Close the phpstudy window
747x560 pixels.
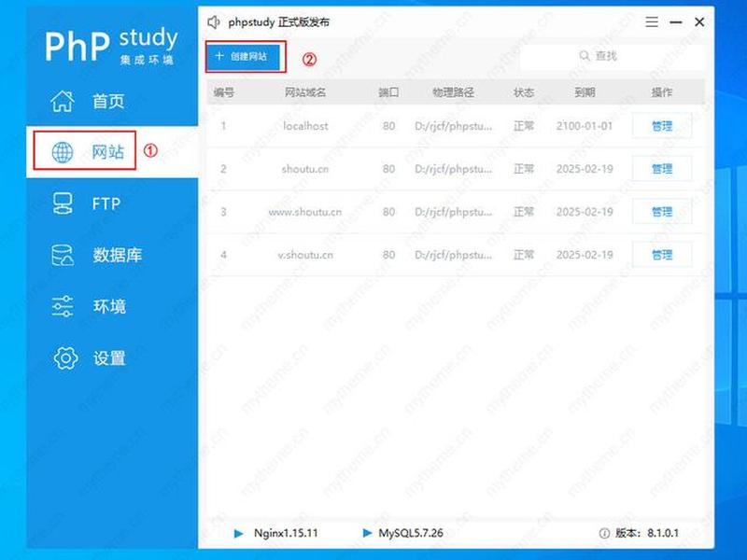click(x=699, y=21)
